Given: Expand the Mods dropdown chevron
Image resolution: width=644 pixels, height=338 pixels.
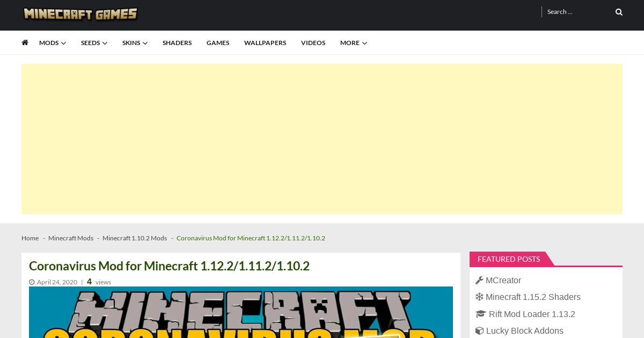Looking at the screenshot, I should 64,43.
